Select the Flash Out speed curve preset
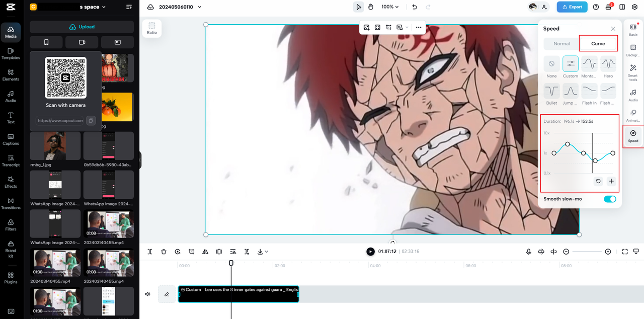The height and width of the screenshot is (319, 644). 608,94
